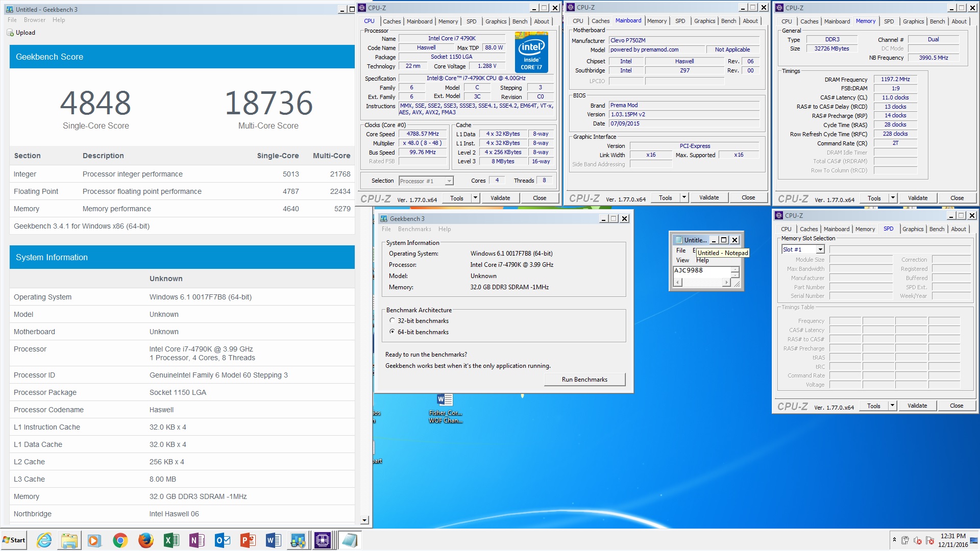Open the Processor #1 selection dropdown
The image size is (980, 551).
point(449,181)
